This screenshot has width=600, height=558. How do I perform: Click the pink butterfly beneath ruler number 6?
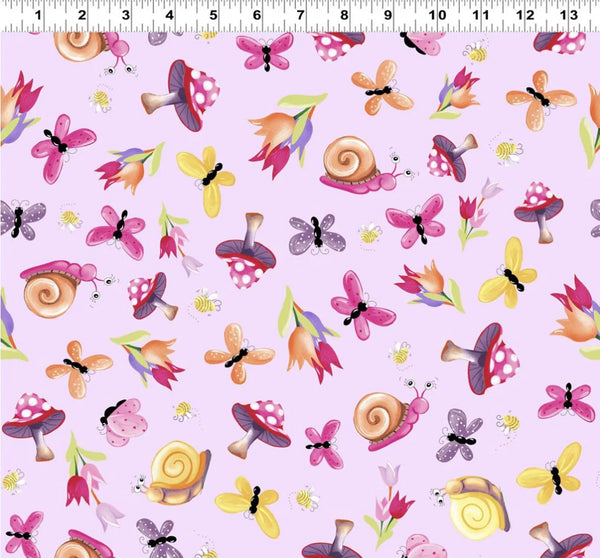[x=266, y=51]
